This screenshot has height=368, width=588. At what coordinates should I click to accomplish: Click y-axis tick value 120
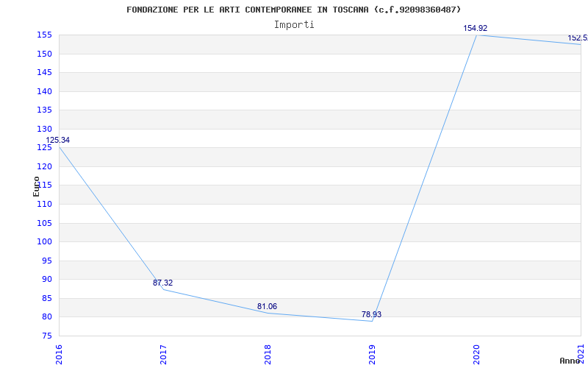[44, 167]
